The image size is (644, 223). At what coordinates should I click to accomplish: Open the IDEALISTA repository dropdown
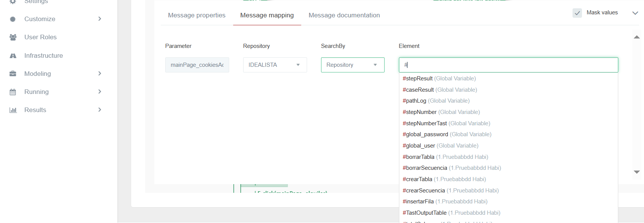click(275, 65)
